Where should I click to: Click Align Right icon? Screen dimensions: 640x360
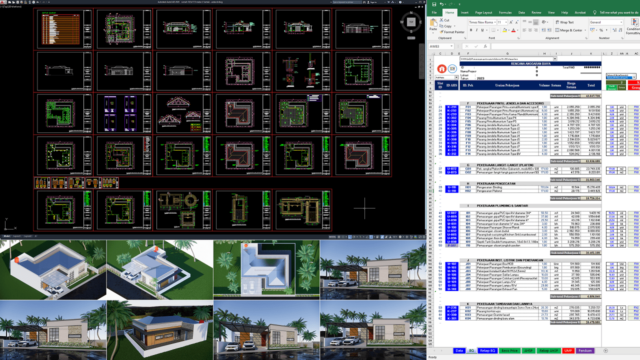[x=536, y=30]
